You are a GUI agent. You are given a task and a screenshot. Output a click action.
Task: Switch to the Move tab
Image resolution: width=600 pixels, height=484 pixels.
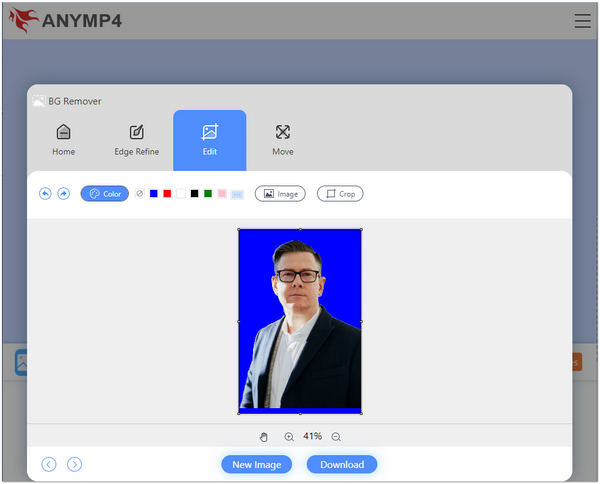coord(282,140)
